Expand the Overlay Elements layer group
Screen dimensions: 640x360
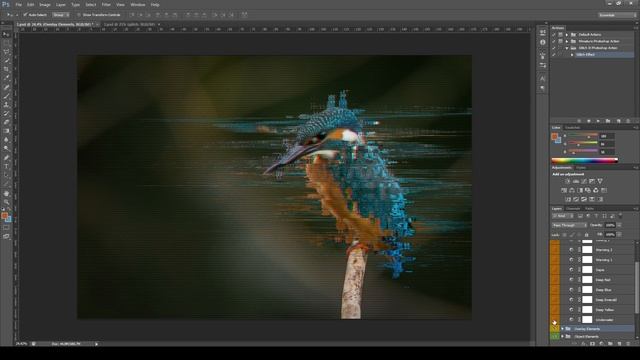pos(562,329)
